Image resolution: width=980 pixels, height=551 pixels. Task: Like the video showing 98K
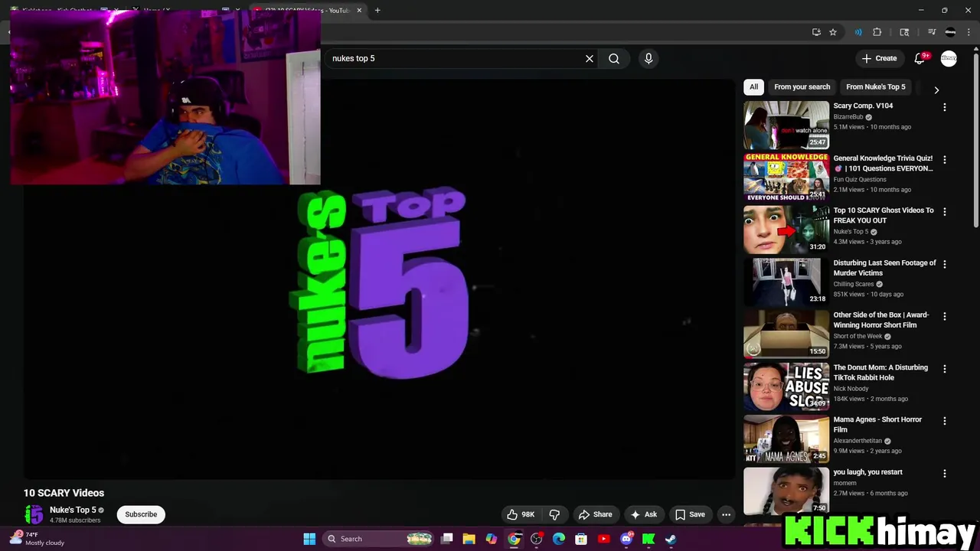tap(521, 514)
